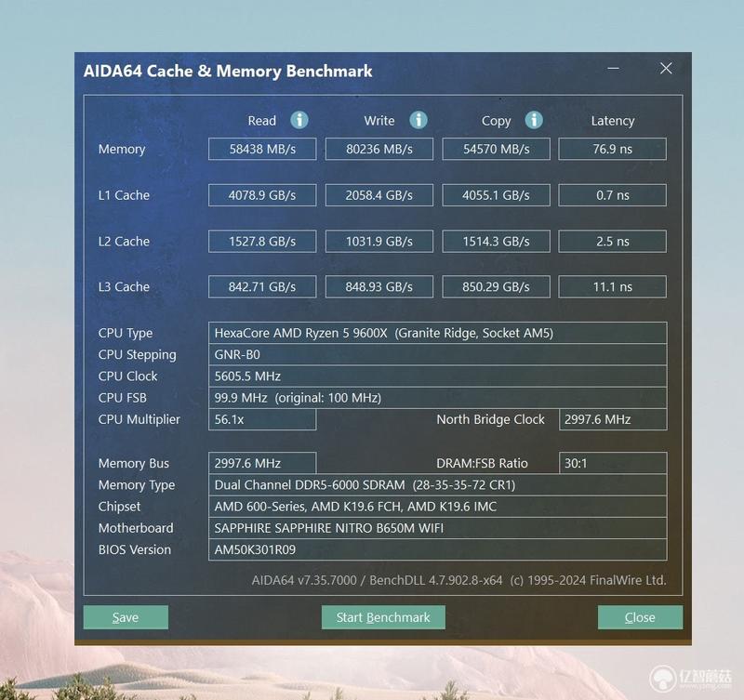
Task: Click the DRAM:FSB Ratio label
Action: click(482, 463)
